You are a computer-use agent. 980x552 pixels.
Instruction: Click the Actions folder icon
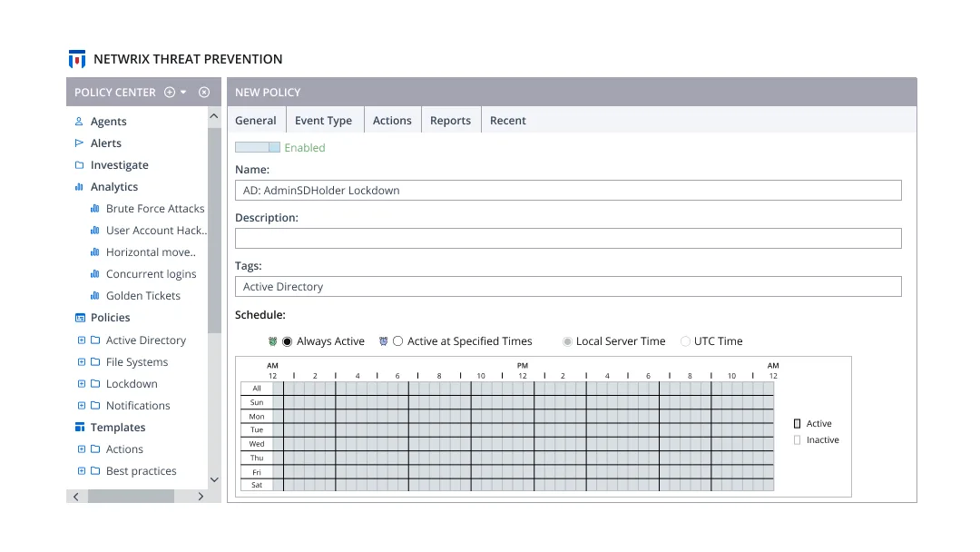(95, 448)
